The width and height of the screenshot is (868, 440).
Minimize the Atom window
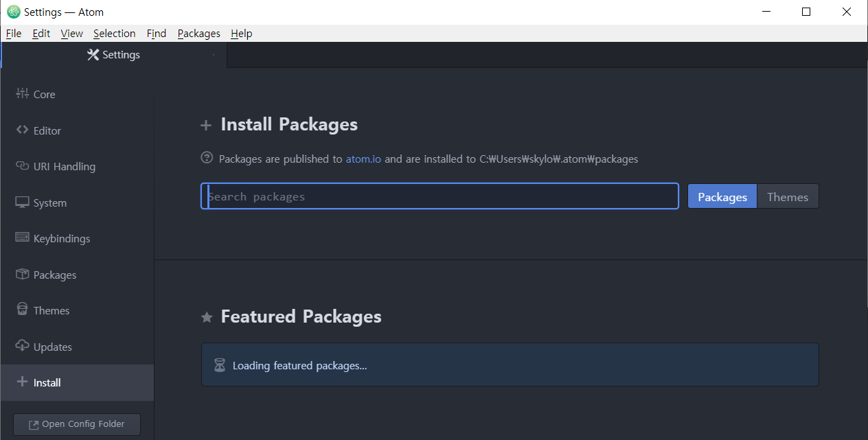(x=766, y=12)
